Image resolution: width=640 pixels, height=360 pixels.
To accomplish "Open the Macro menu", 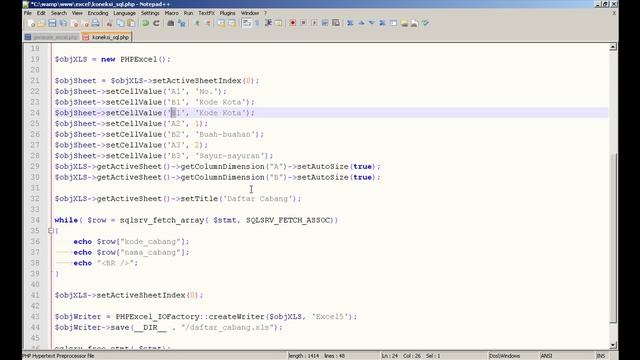I will pyautogui.click(x=171, y=13).
